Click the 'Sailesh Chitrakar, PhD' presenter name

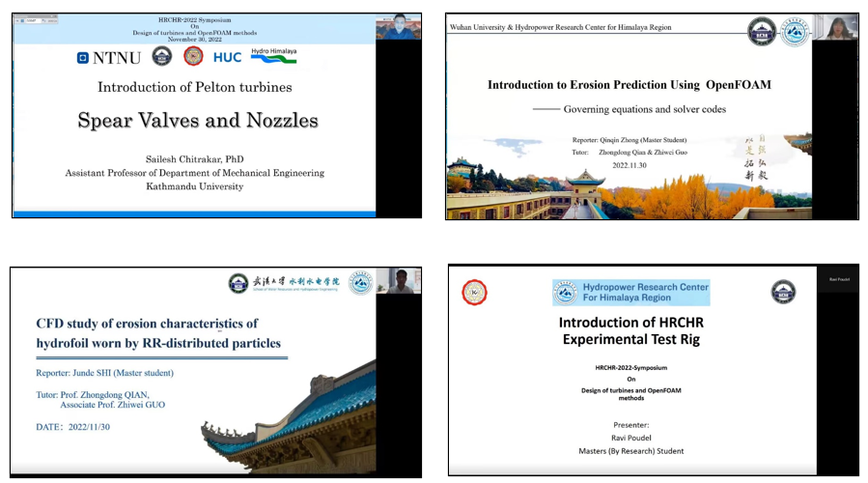pyautogui.click(x=194, y=159)
